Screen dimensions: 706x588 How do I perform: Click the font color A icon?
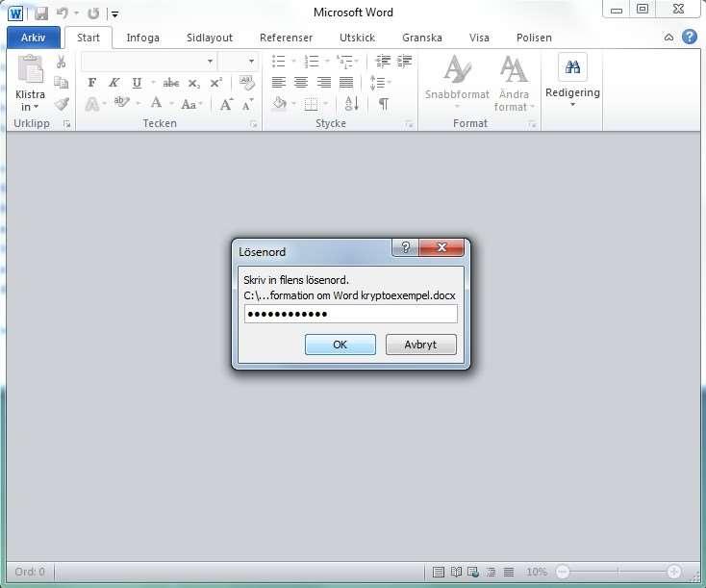click(156, 103)
